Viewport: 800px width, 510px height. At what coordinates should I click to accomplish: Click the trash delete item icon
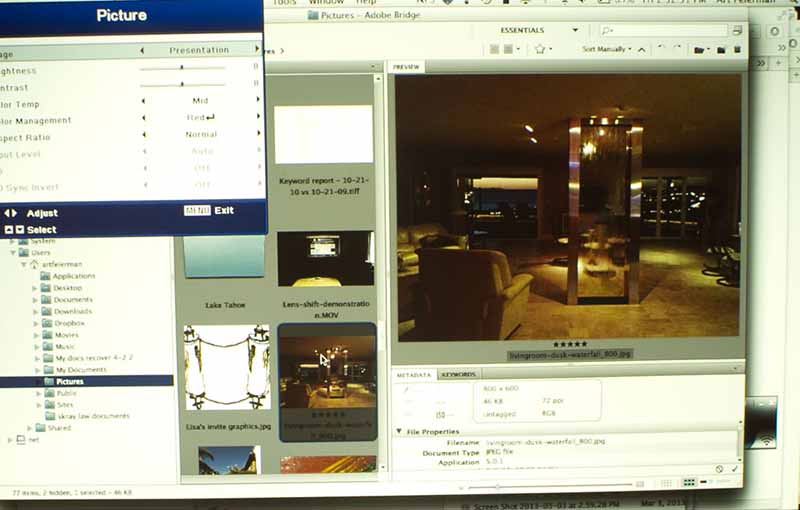(x=737, y=49)
